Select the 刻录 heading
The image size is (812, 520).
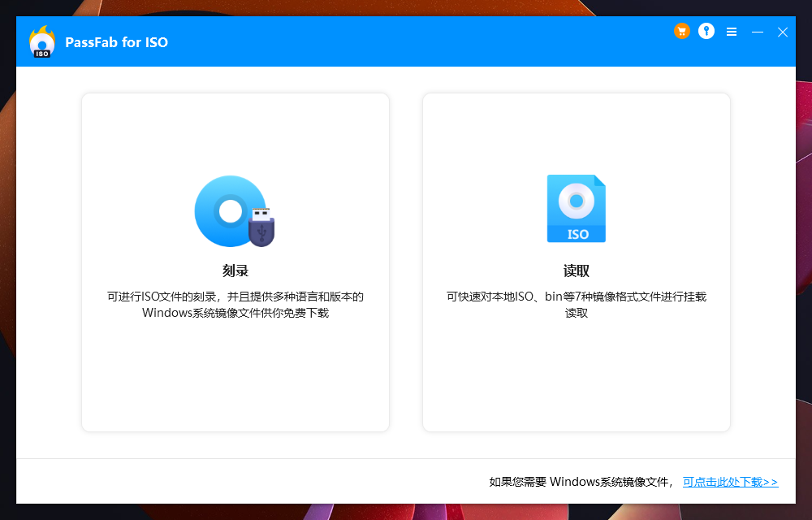click(x=235, y=271)
